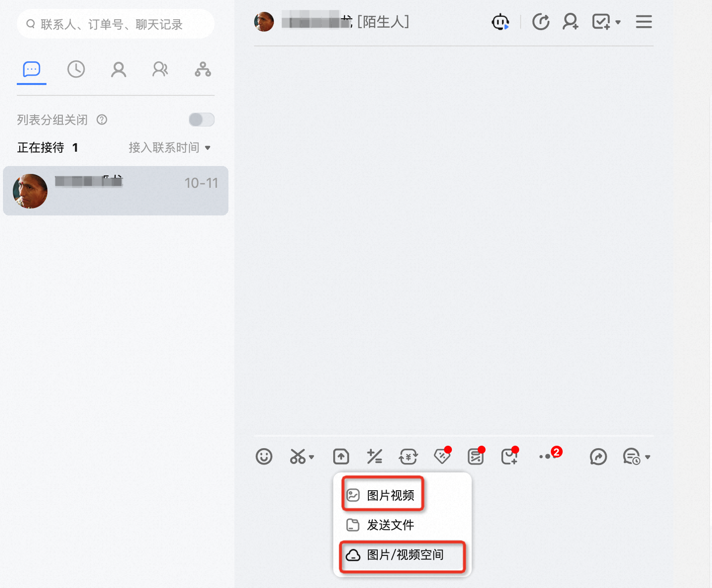Click the magnifier icon in search box
The image size is (712, 588).
31,24
